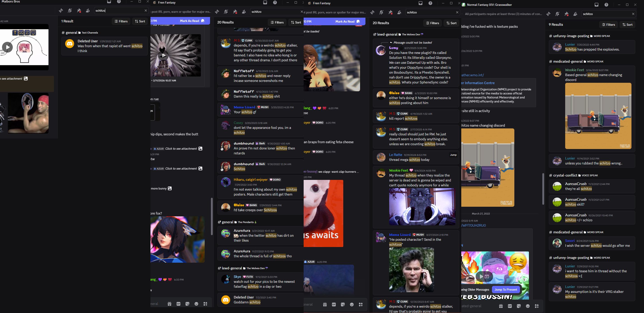Toggle the member list in the Normal Fantasy XIV window
Screen dimensions: 644x313
pos(575,14)
